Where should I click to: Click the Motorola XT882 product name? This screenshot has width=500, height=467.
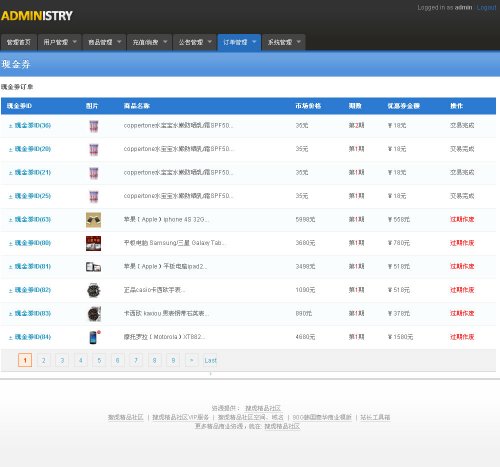164,337
